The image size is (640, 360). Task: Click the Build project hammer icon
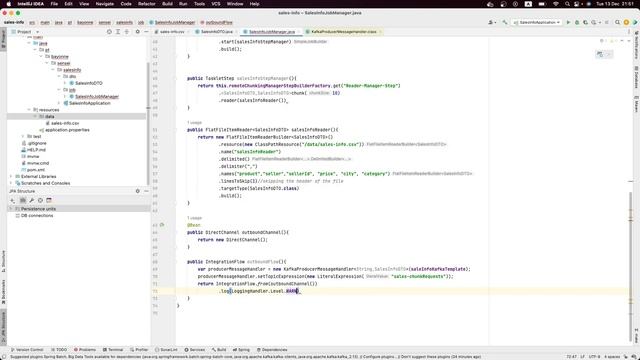[505, 22]
